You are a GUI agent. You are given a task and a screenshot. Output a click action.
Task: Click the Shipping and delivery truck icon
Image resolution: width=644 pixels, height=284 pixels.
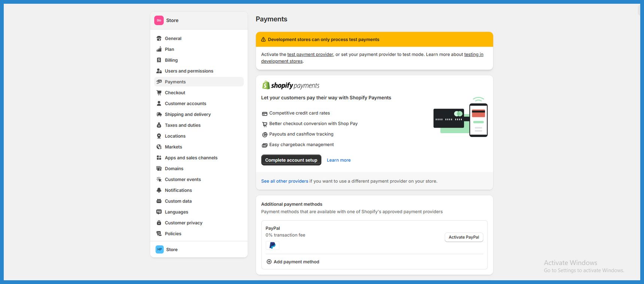click(x=159, y=114)
